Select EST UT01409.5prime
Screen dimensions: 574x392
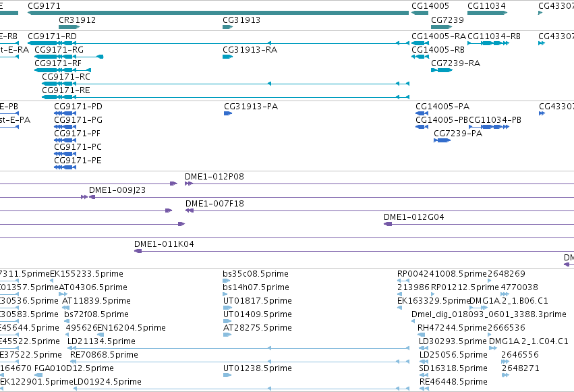227,321
